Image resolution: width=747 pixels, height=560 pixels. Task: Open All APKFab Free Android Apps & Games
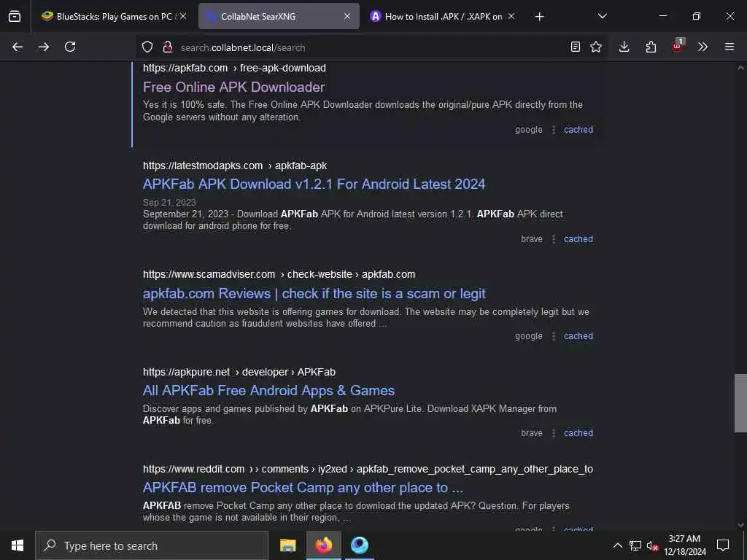coord(268,391)
